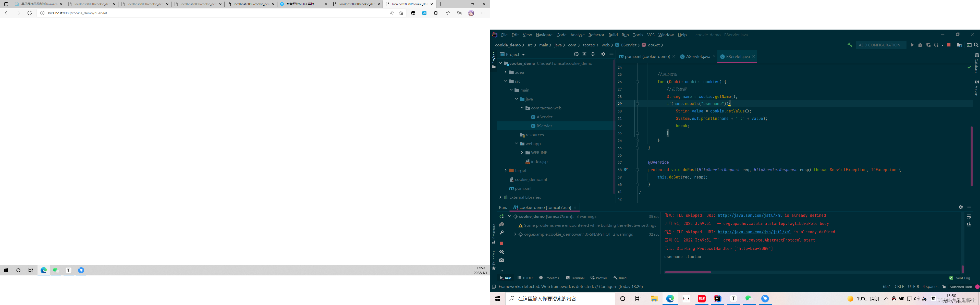Expand the target folder in Project tree
The image size is (980, 305).
pyautogui.click(x=506, y=170)
